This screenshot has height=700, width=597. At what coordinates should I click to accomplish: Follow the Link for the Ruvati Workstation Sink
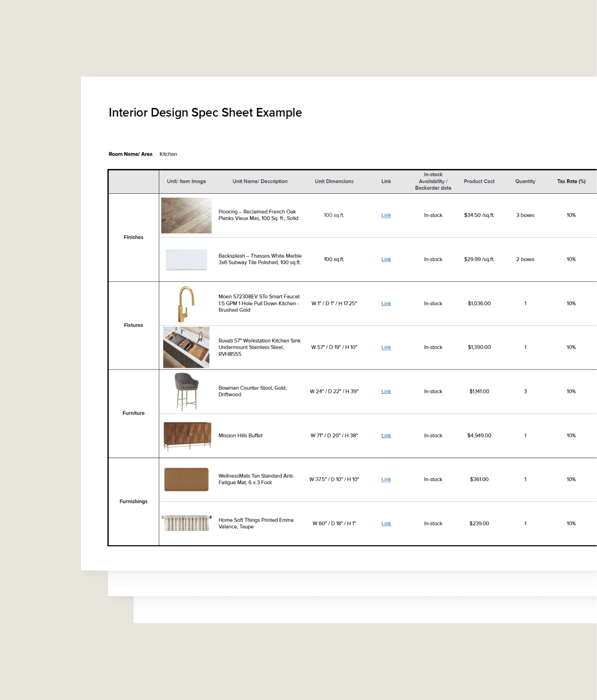[x=386, y=348]
